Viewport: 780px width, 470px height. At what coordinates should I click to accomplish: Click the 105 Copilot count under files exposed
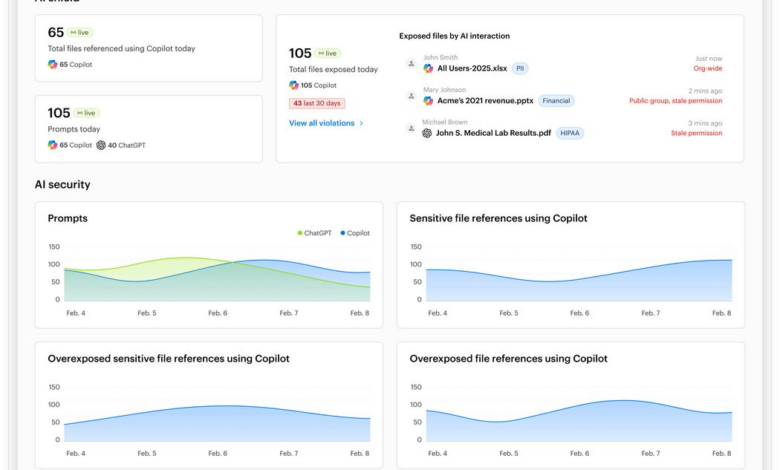click(318, 85)
